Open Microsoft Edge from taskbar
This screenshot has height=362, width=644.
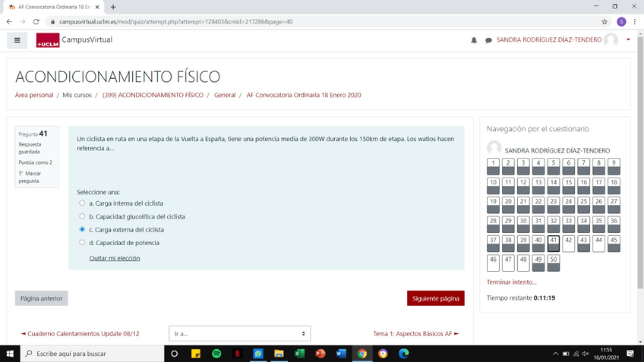point(404,354)
